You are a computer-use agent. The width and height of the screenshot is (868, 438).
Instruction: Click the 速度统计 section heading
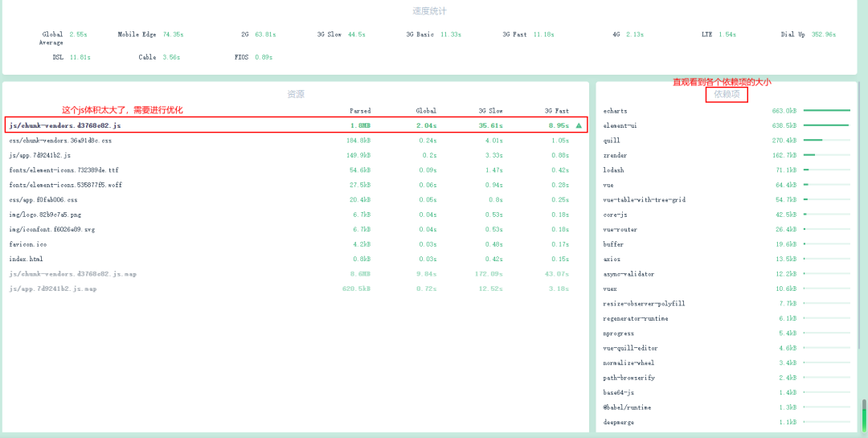429,11
